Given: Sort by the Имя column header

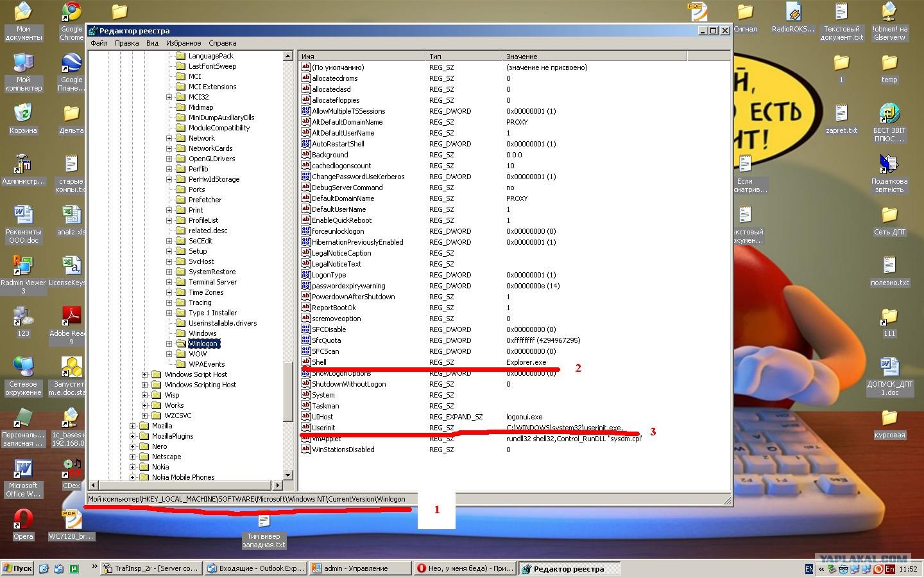Looking at the screenshot, I should [361, 57].
